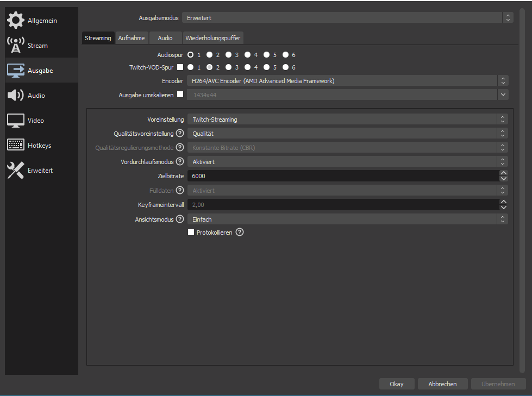
Task: Open the Wiederholungspuffer tab
Action: (212, 38)
